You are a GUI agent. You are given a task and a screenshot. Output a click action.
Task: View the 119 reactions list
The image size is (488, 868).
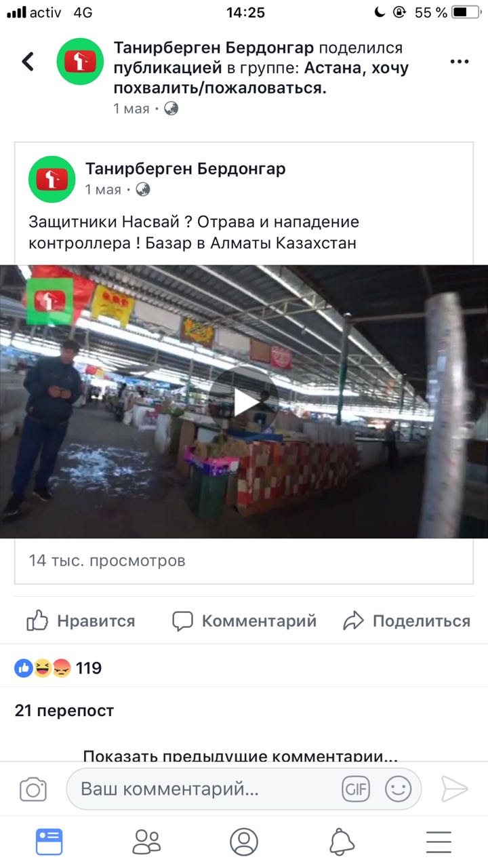[58, 669]
